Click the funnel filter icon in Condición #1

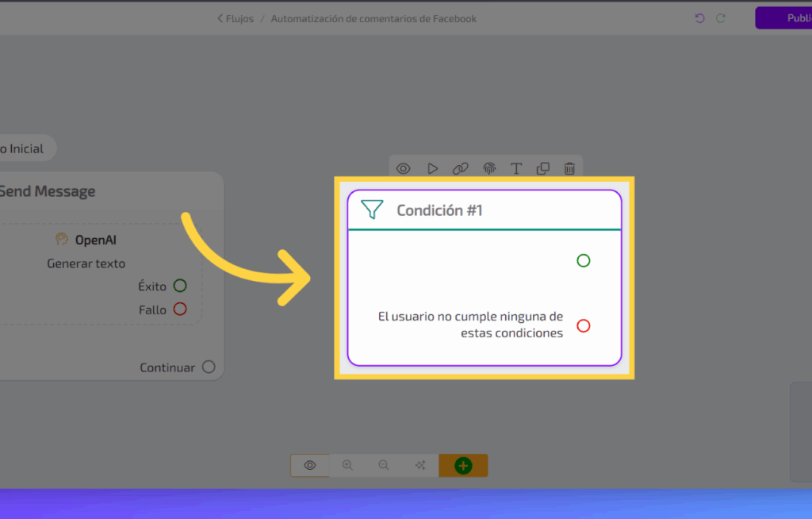click(372, 210)
